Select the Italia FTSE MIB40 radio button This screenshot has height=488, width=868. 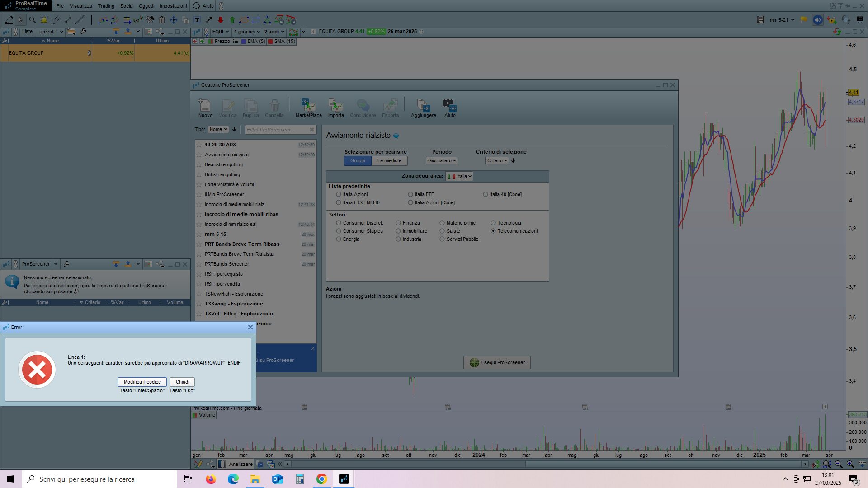pyautogui.click(x=339, y=202)
